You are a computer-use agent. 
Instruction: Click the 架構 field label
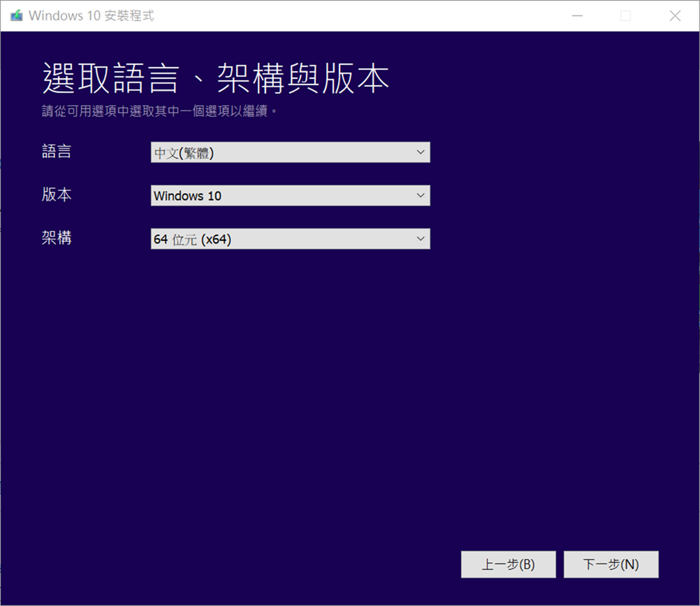(57, 237)
